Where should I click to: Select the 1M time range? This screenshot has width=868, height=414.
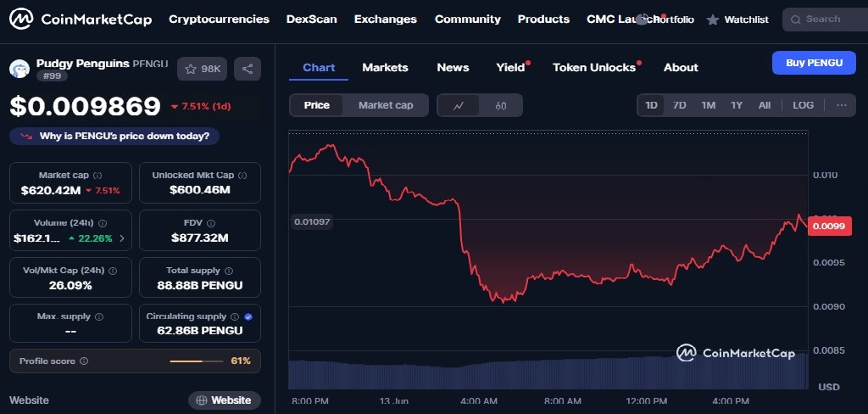click(x=709, y=105)
